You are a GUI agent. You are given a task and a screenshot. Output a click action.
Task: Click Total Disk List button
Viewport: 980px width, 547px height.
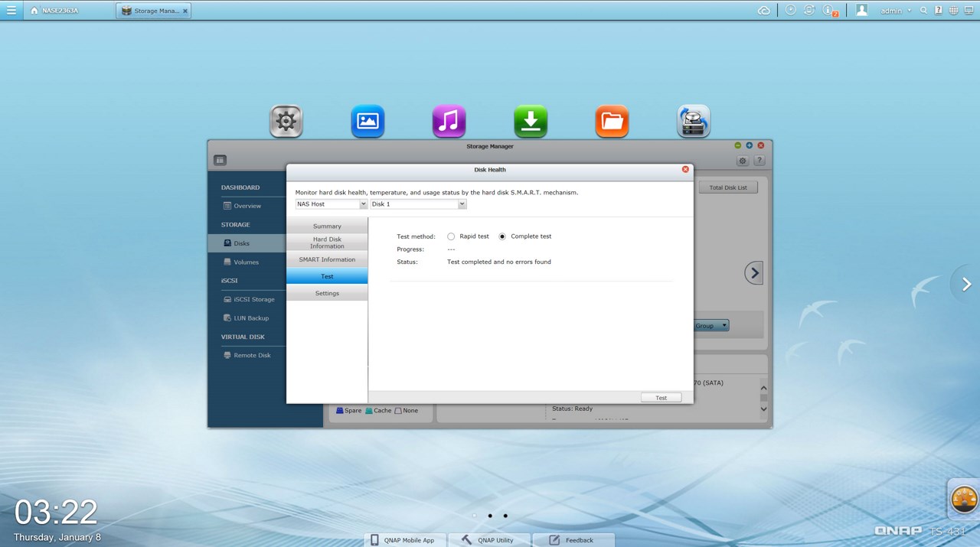pos(728,187)
